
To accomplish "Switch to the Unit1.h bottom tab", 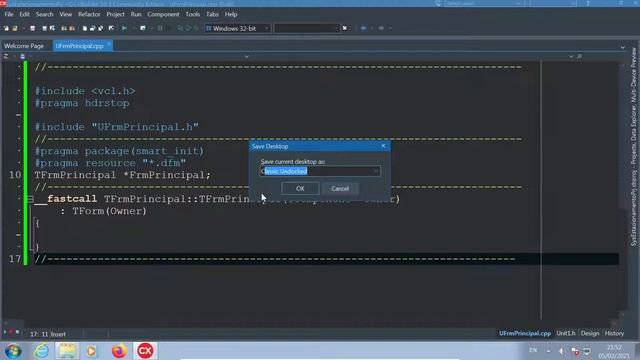I will click(x=566, y=333).
